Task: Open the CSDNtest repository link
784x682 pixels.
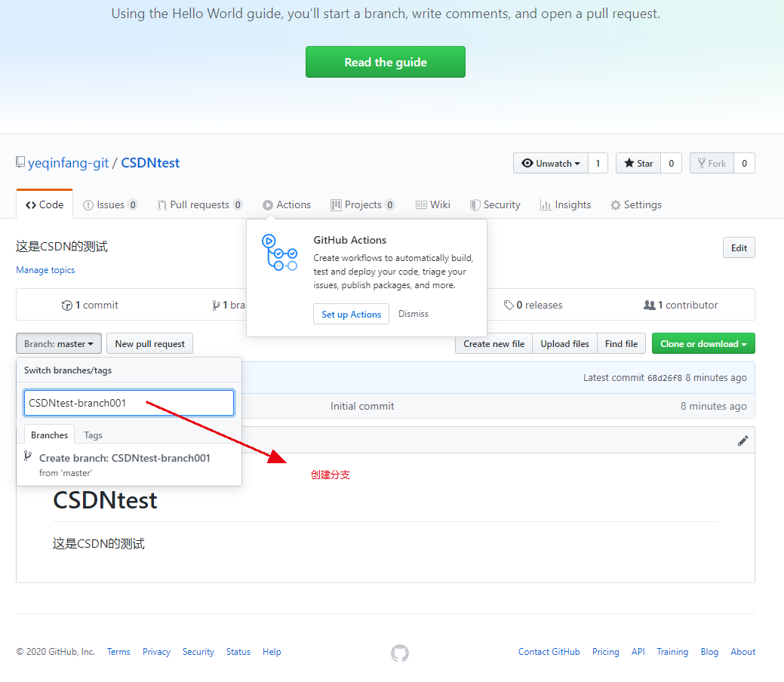Action: click(x=150, y=163)
